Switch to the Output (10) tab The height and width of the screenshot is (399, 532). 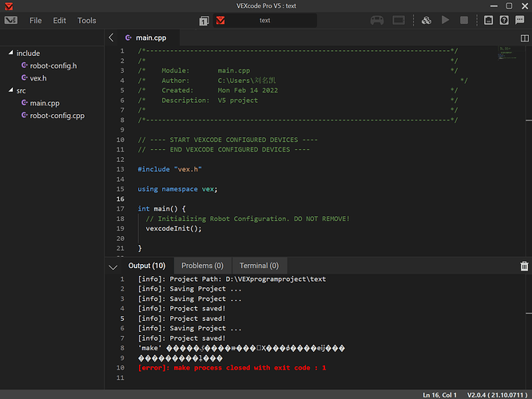[x=147, y=266]
